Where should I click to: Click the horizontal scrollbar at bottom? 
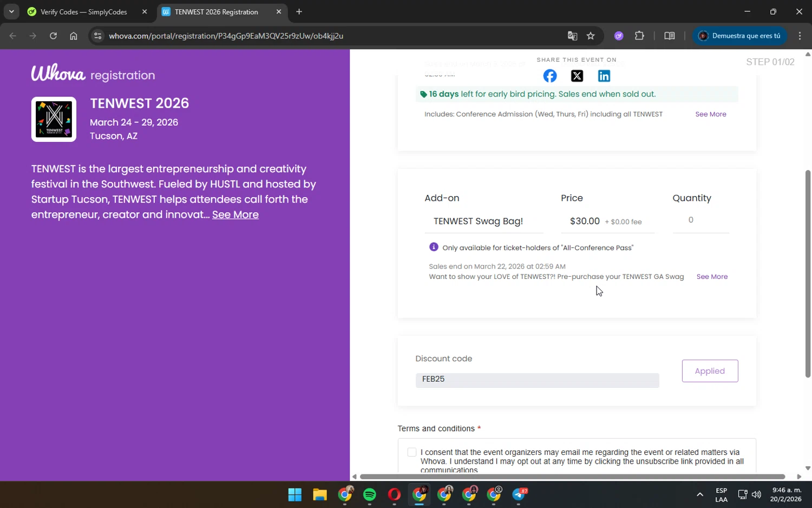click(572, 477)
